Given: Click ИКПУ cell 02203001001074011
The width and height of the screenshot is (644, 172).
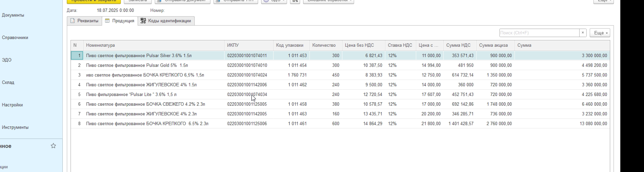Looking at the screenshot, I should coord(249,56).
